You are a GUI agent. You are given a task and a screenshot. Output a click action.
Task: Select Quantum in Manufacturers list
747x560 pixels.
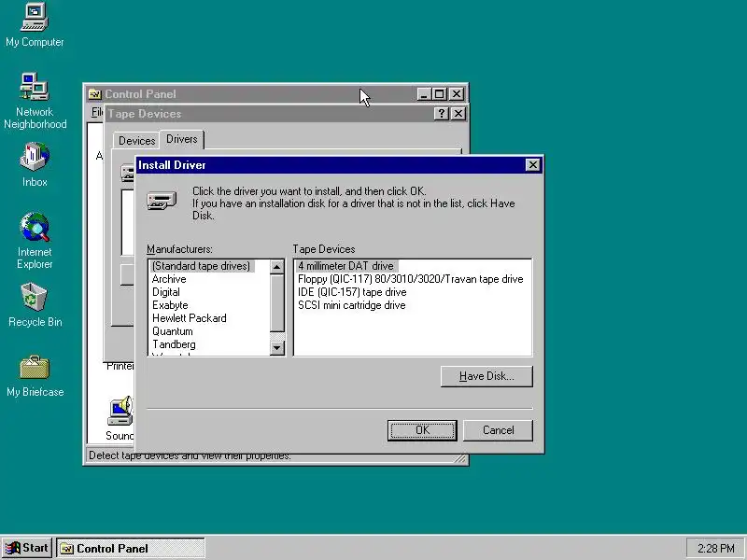[173, 331]
